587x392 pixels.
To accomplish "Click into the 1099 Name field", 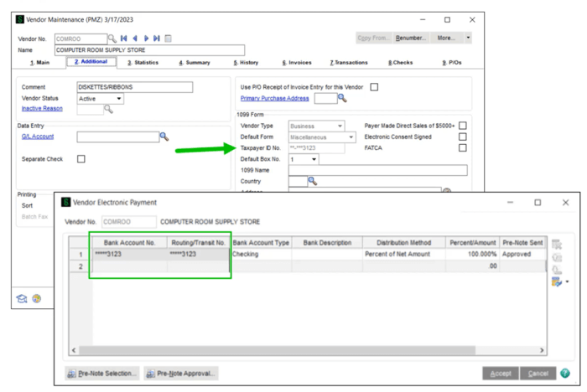I will click(377, 171).
